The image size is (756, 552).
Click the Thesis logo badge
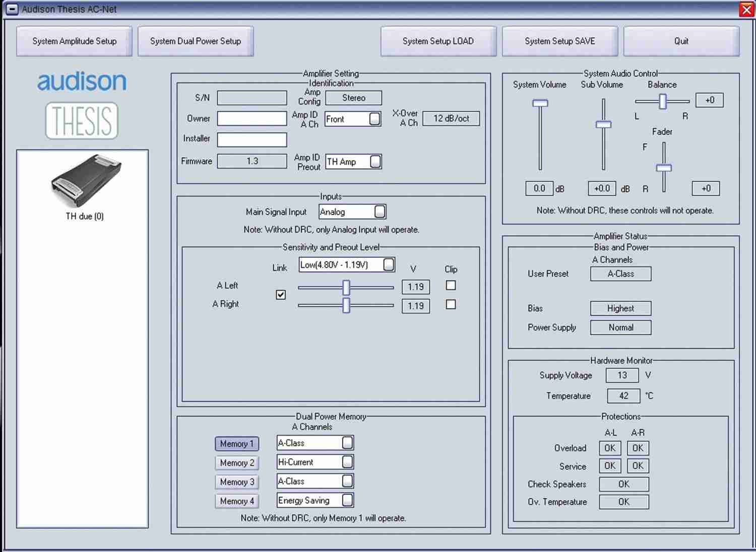point(82,120)
